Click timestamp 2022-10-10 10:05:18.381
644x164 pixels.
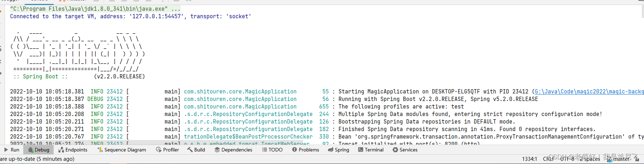click(47, 92)
